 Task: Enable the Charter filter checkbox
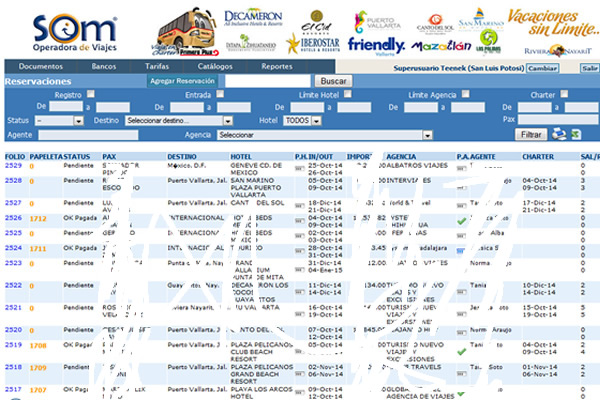pyautogui.click(x=564, y=94)
